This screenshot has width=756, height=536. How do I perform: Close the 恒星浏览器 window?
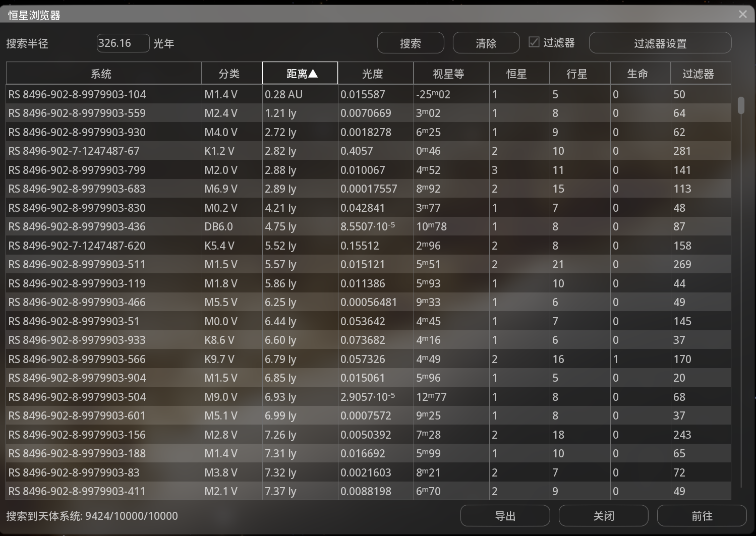pyautogui.click(x=743, y=14)
